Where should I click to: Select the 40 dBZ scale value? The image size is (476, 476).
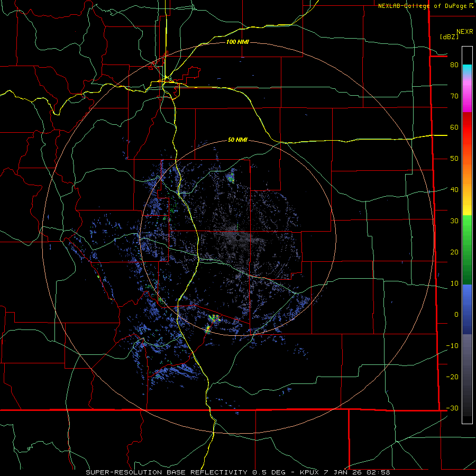[x=454, y=189]
